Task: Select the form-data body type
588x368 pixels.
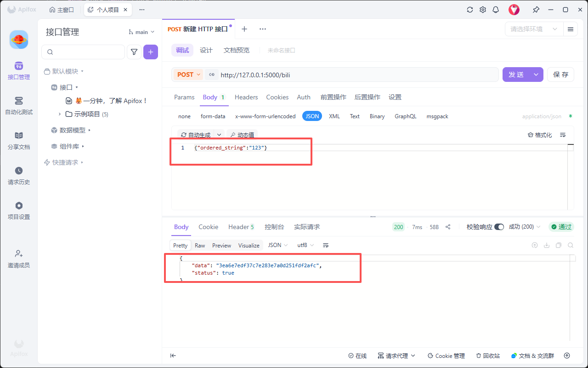Action: click(213, 116)
